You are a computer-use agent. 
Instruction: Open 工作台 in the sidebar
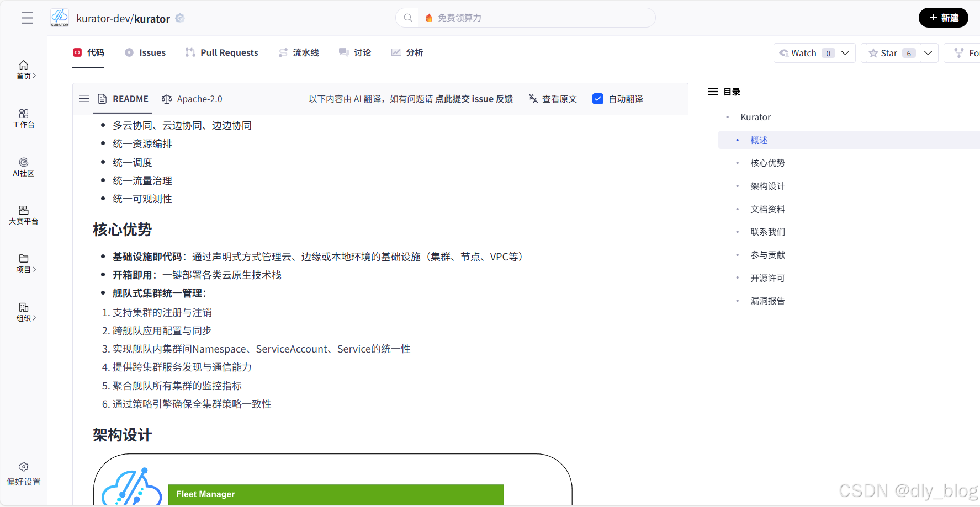coord(24,119)
